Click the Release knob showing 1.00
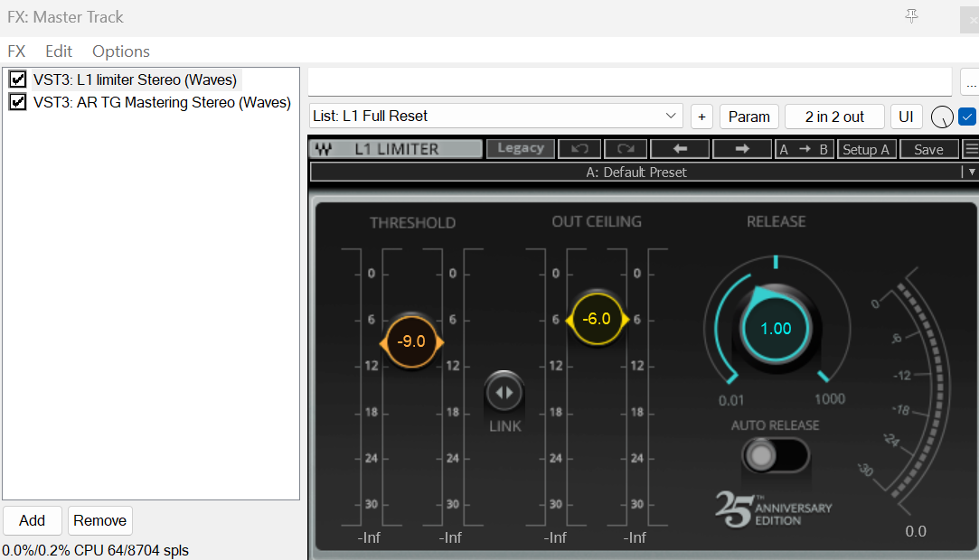Image resolution: width=979 pixels, height=560 pixels. click(x=776, y=329)
